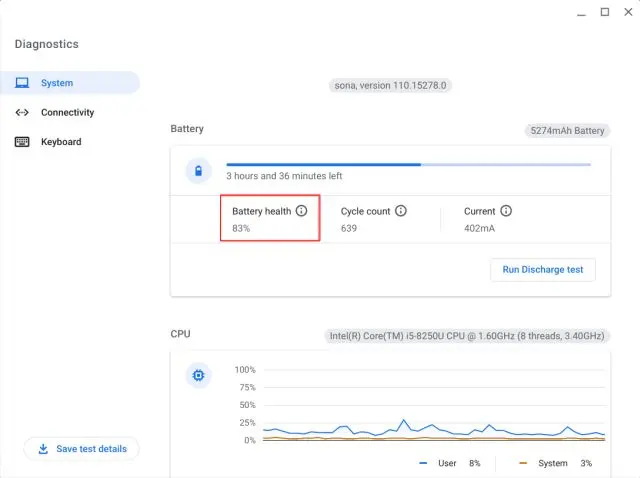The height and width of the screenshot is (478, 640).
Task: Click the Current info icon
Action: pyautogui.click(x=506, y=211)
